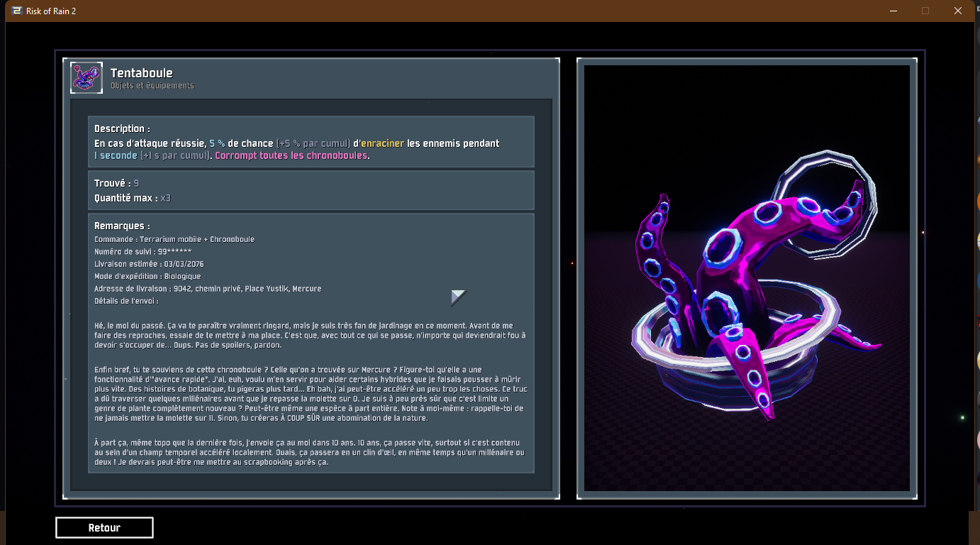Click the 'Remarques :' section header
This screenshot has height=545, width=980.
[122, 226]
